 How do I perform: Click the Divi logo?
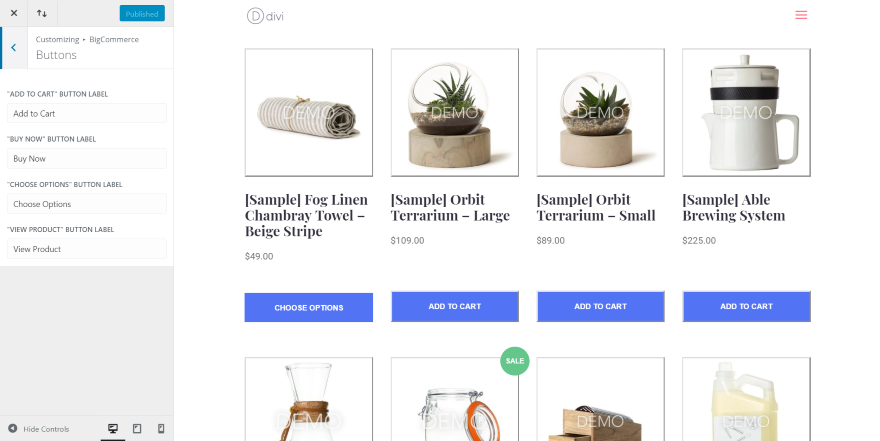click(265, 16)
